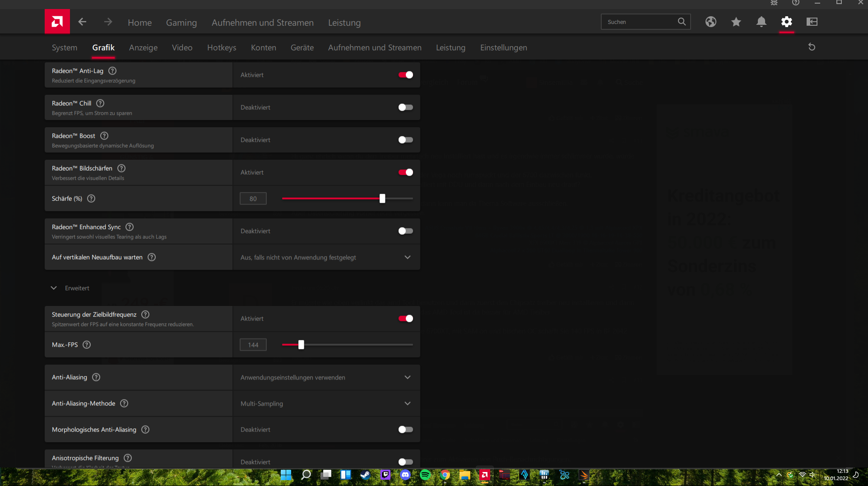868x486 pixels.
Task: Open the Anti-Aliasing-Methode dropdown
Action: tap(326, 403)
